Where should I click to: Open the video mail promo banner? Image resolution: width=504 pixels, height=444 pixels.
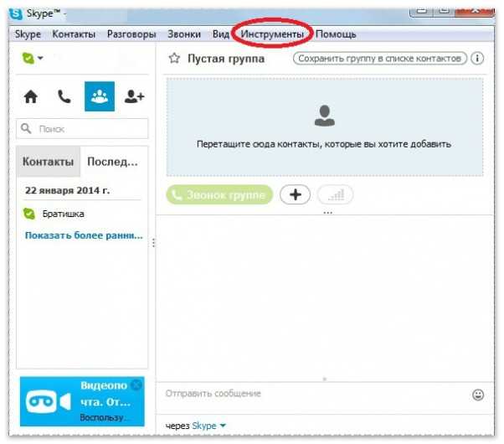(82, 401)
